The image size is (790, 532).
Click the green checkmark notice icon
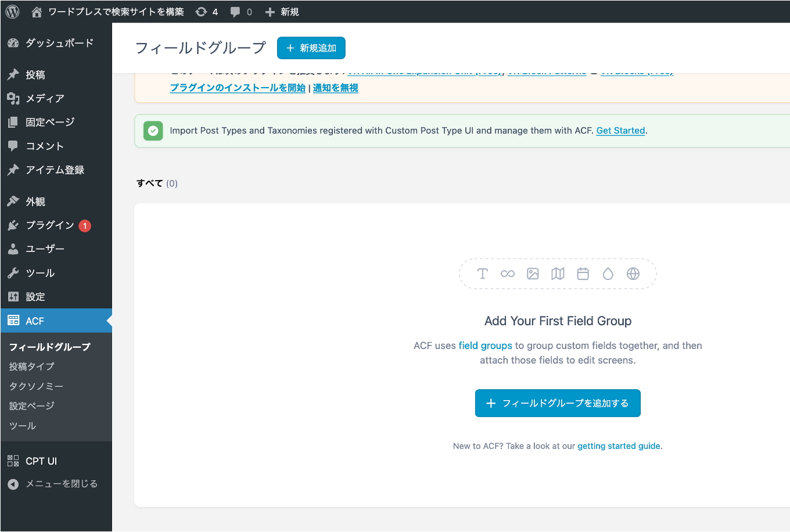(x=153, y=131)
